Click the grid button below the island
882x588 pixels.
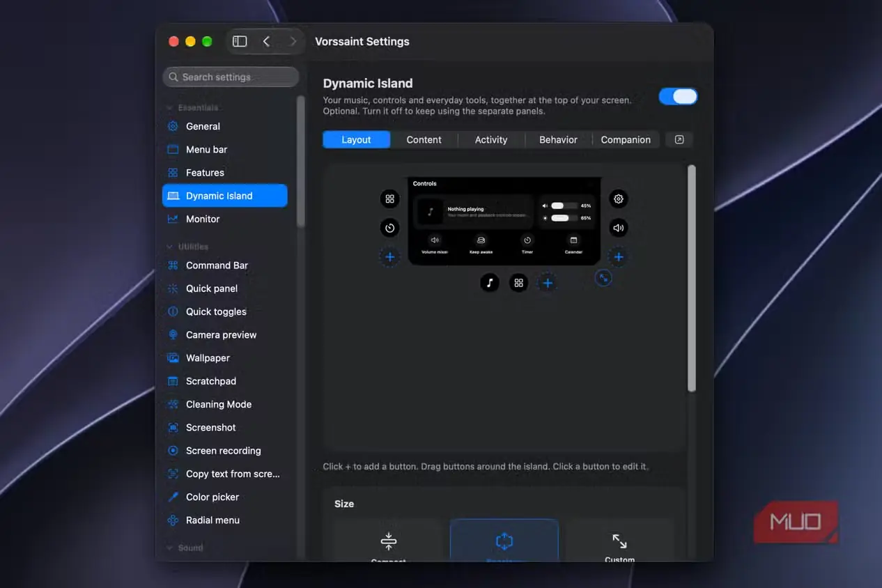(518, 283)
